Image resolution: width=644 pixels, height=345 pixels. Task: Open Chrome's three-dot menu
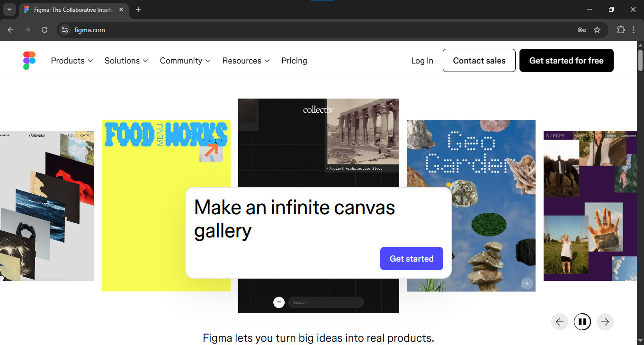[634, 30]
